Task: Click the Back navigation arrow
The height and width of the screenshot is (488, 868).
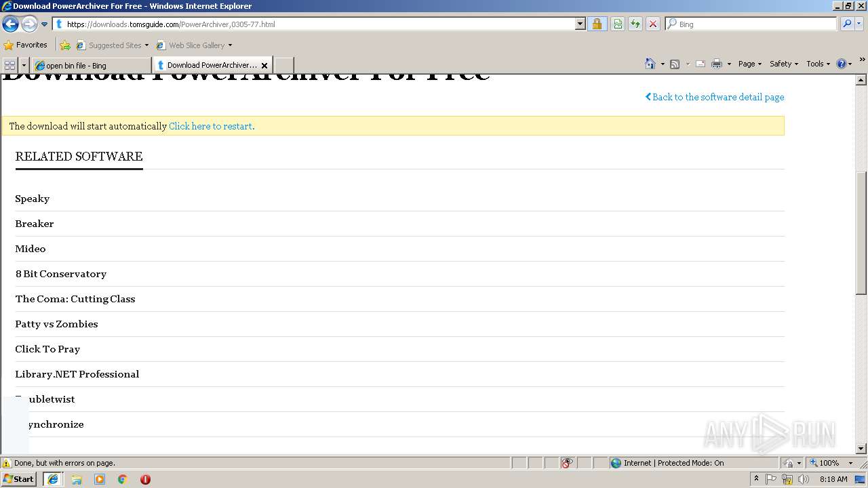Action: [x=10, y=24]
